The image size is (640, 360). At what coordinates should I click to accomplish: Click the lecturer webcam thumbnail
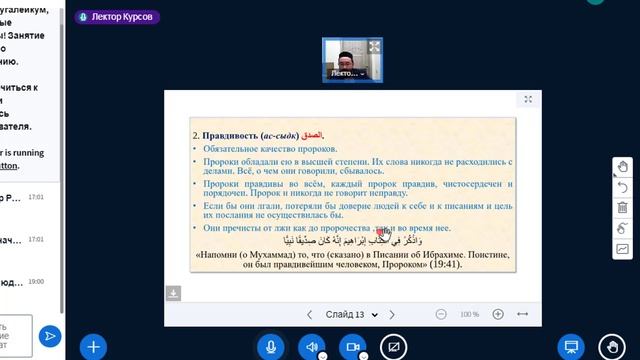353,60
